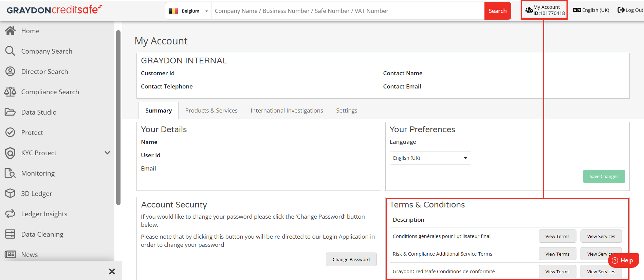
Task: Click the red Search button
Action: pos(497,11)
